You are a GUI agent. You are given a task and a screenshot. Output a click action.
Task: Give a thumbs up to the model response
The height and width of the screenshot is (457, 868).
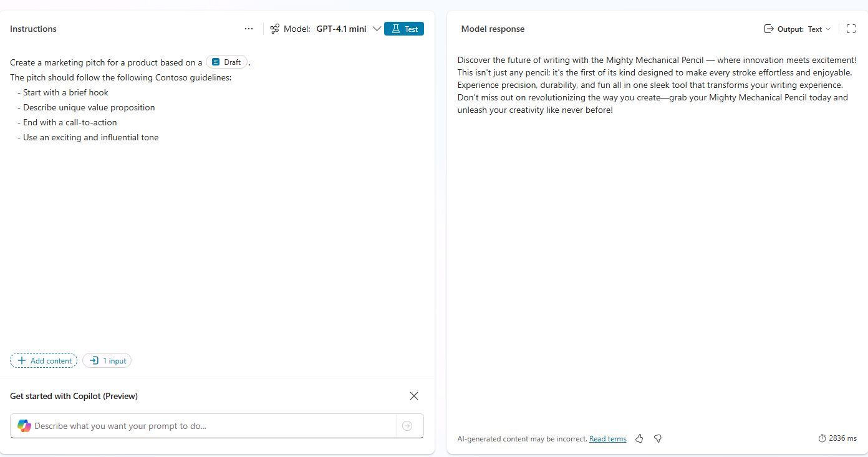click(x=639, y=438)
